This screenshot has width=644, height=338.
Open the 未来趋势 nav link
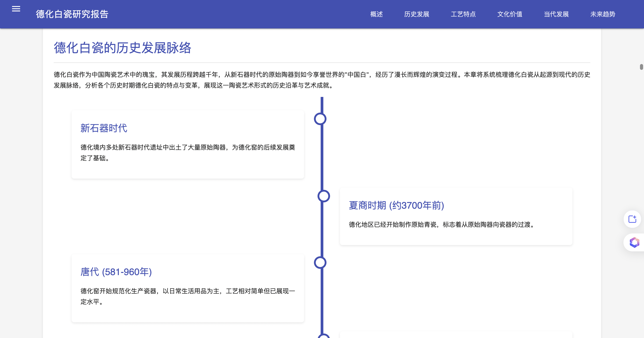(603, 14)
